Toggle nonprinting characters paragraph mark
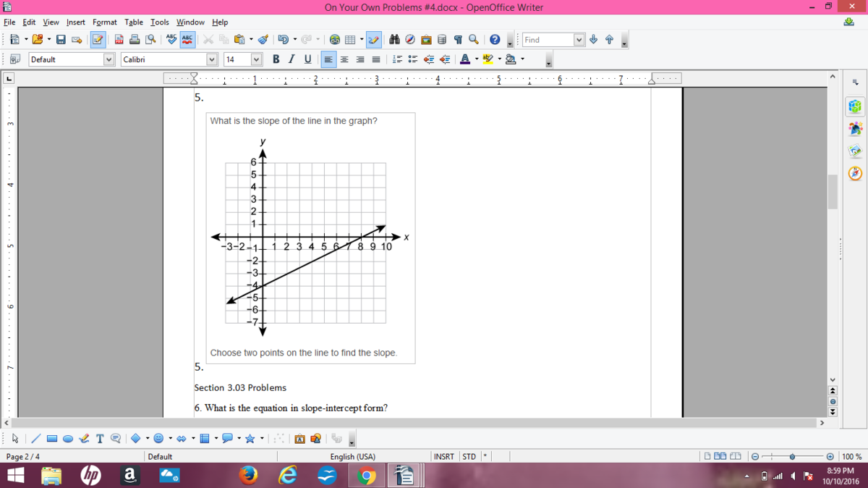Image resolution: width=868 pixels, height=488 pixels. (458, 40)
